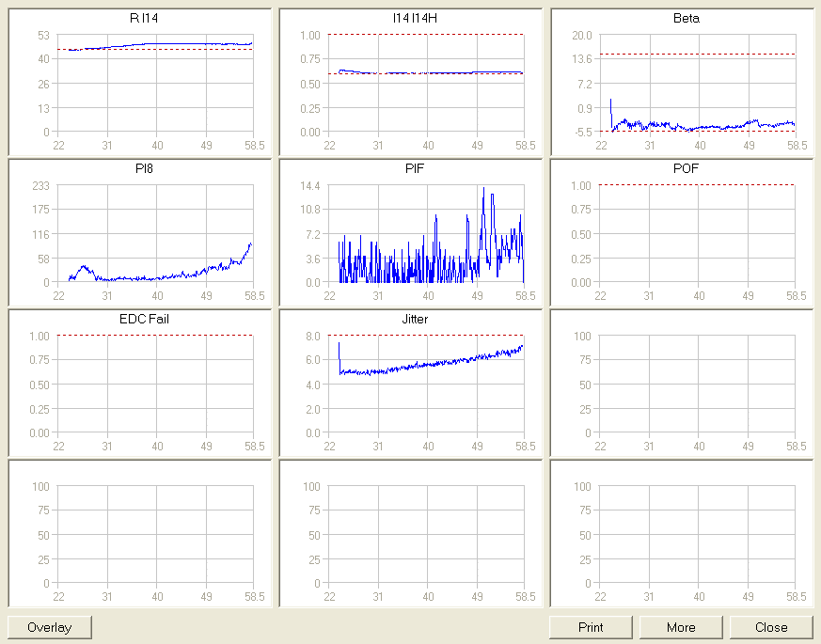Select the empty graph below EDC Fail
Image resolution: width=821 pixels, height=644 pixels.
point(155,535)
